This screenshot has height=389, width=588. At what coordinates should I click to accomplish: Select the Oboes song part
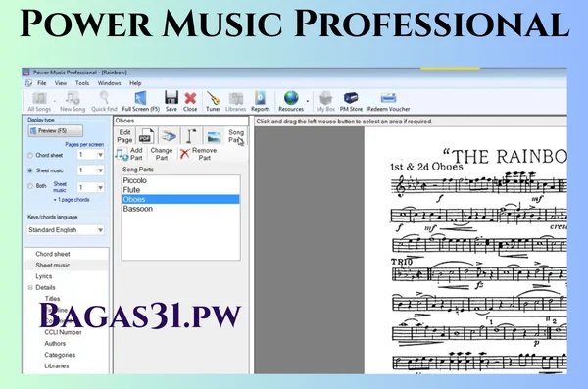[180, 199]
